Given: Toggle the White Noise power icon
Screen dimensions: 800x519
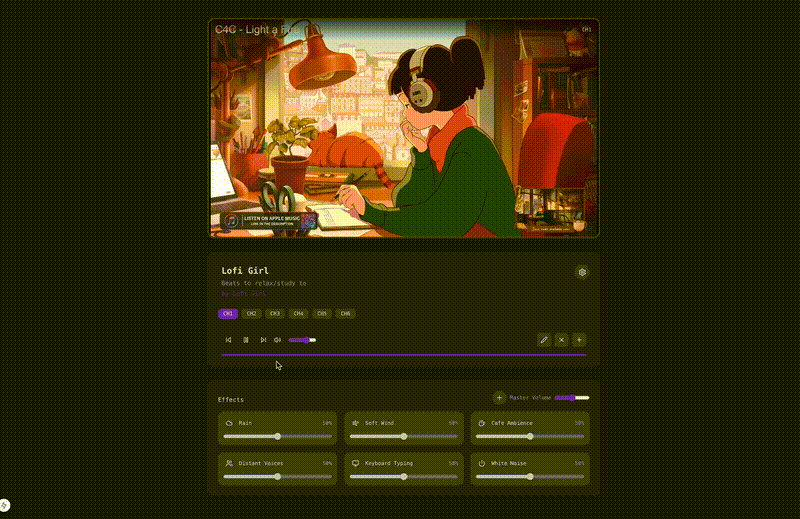Looking at the screenshot, I should click(481, 464).
